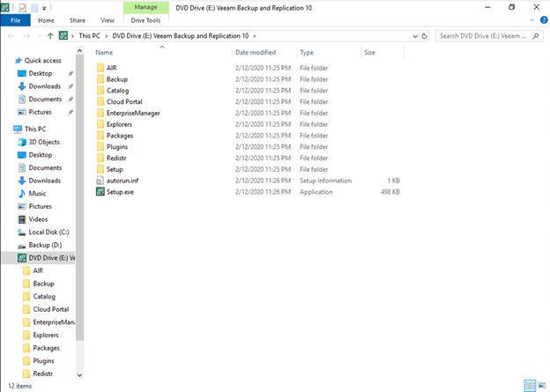Go forward with the Forward arrow
The width and height of the screenshot is (550, 392).
[26, 36]
